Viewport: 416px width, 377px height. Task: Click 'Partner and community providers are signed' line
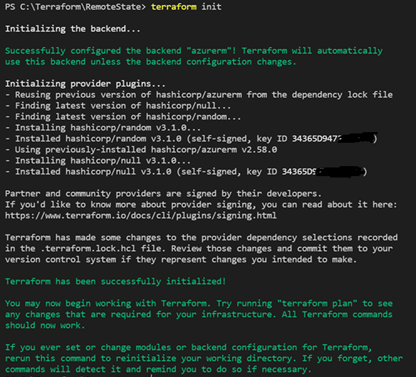[163, 193]
